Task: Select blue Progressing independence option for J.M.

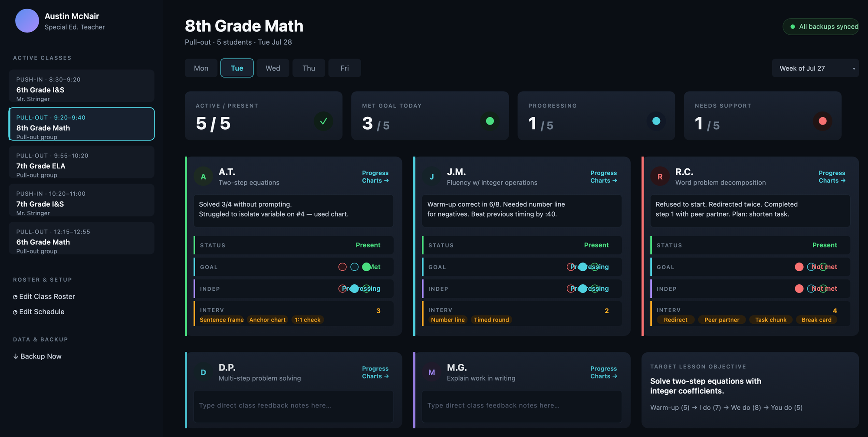Action: tap(583, 289)
